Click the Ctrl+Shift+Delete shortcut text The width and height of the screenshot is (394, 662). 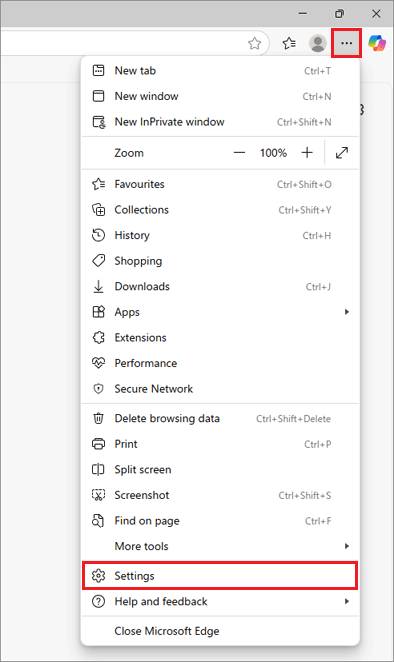(293, 419)
